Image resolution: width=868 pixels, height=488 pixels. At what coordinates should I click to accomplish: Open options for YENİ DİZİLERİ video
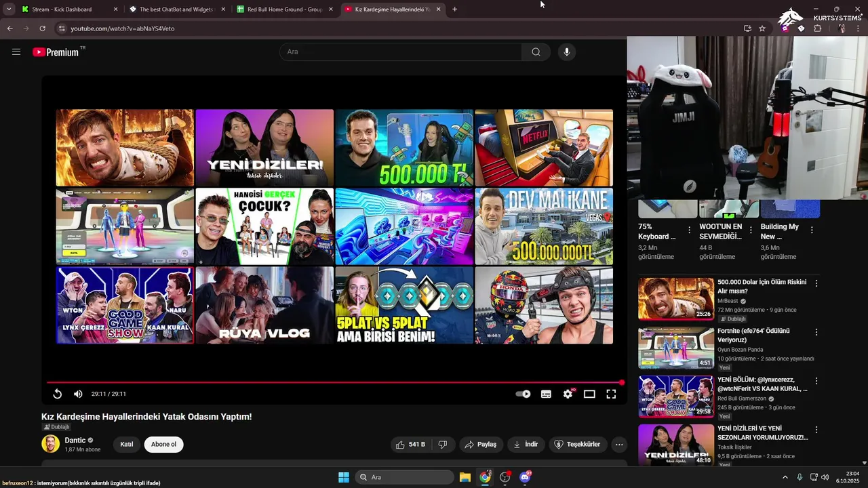pos(816,430)
